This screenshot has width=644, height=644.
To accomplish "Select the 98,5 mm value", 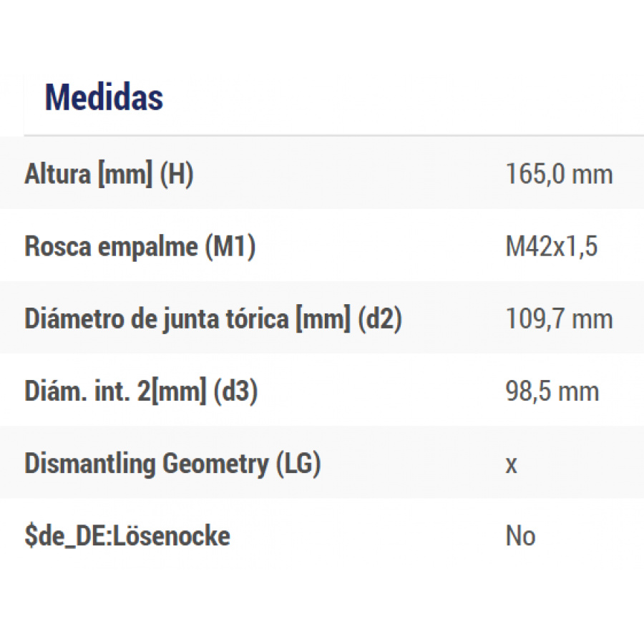I will pos(552,391).
